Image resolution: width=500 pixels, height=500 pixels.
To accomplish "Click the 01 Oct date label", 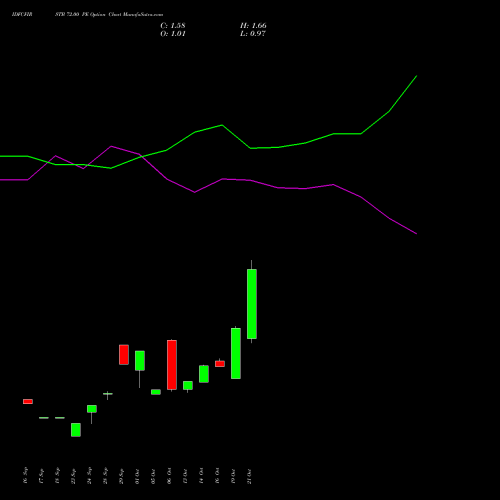I will (x=138, y=476).
